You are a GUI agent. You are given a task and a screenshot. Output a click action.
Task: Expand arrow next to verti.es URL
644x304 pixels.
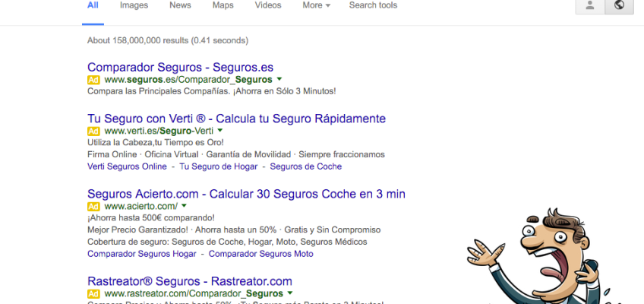pyautogui.click(x=220, y=130)
